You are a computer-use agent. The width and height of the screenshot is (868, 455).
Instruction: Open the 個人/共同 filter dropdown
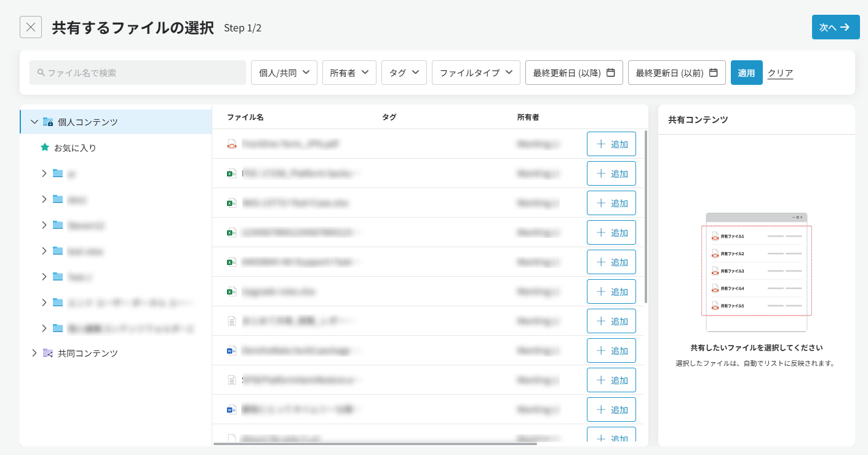click(284, 73)
